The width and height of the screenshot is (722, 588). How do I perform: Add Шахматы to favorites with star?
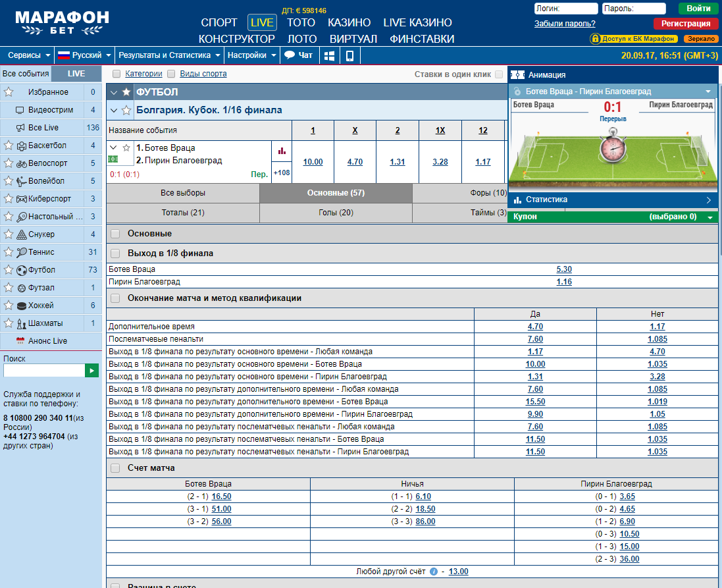pyautogui.click(x=9, y=323)
